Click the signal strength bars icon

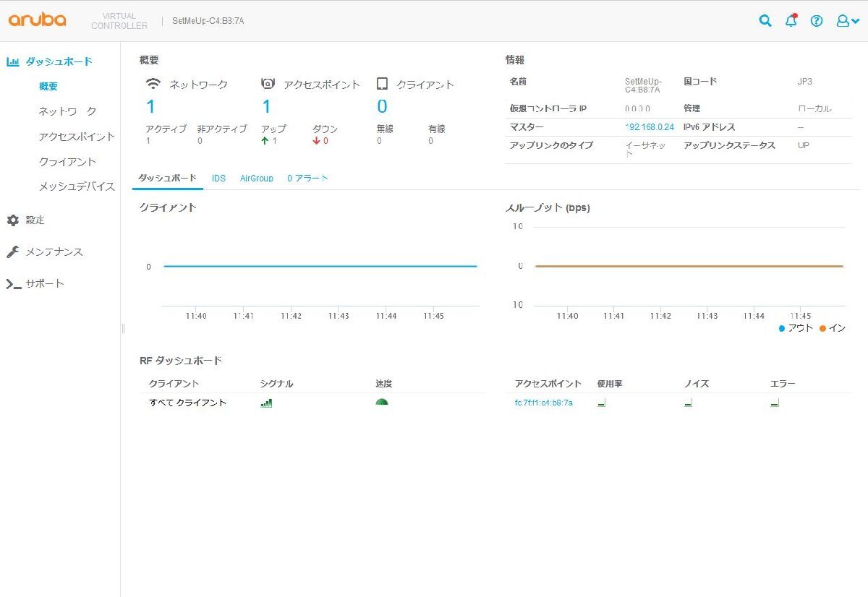pos(266,403)
